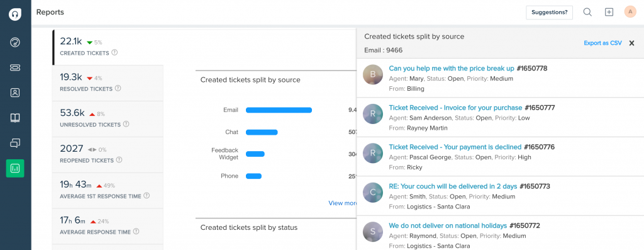
Task: Click the Export as CSV link
Action: point(603,43)
